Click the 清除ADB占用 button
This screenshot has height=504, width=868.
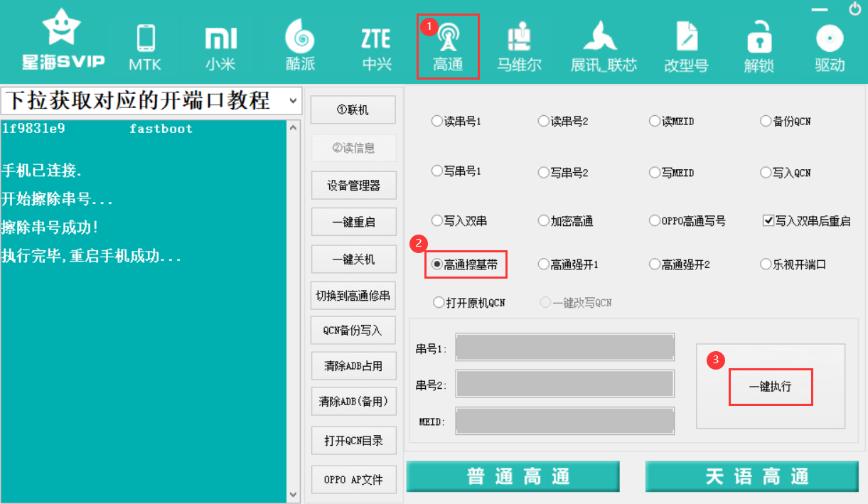tap(353, 366)
